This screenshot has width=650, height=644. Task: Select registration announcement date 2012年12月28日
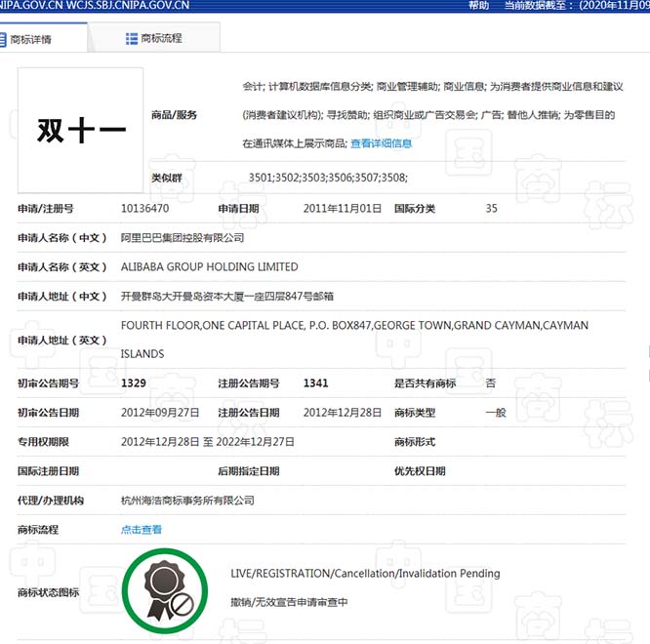(x=343, y=413)
